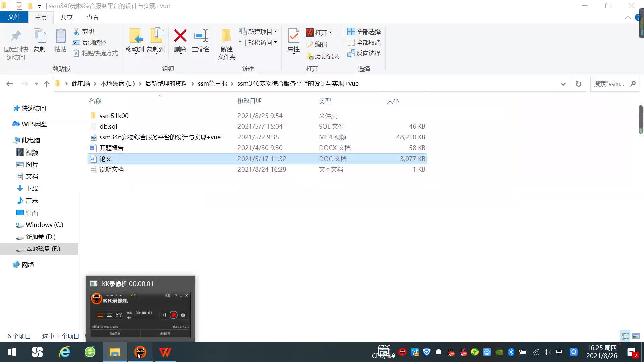Click the file list vertical scrollbar
Viewport: 644px width, 362px height.
click(641, 119)
